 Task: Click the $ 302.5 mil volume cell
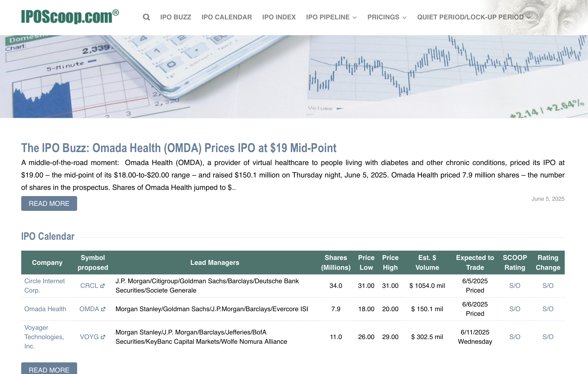tap(427, 337)
